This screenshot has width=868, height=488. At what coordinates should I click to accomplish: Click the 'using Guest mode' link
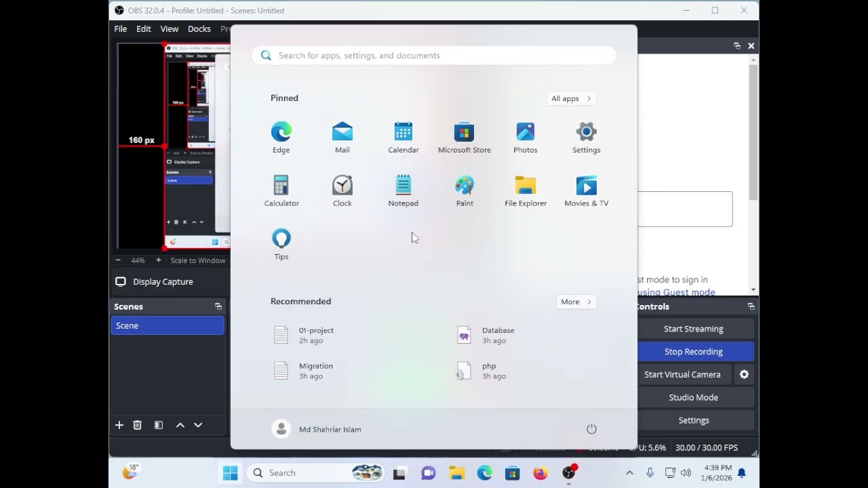pos(676,292)
